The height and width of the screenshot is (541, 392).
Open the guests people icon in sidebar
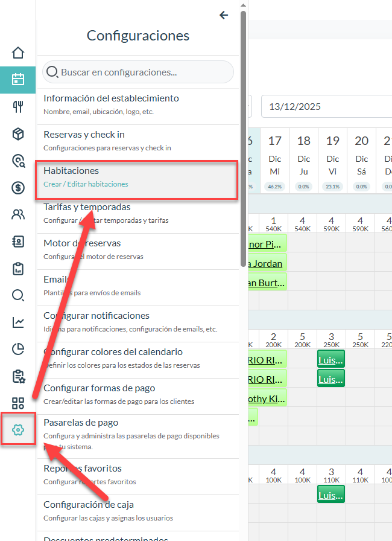18,214
